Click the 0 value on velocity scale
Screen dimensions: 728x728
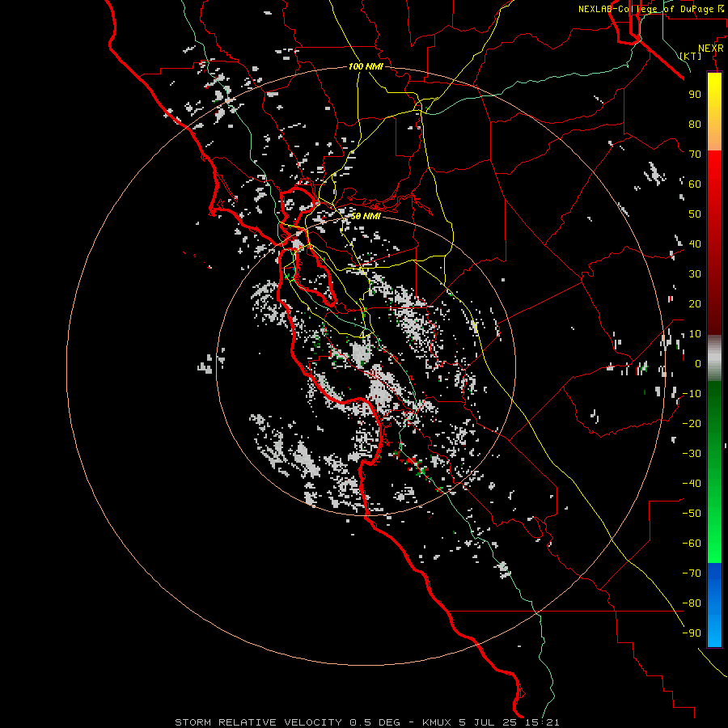(x=698, y=363)
